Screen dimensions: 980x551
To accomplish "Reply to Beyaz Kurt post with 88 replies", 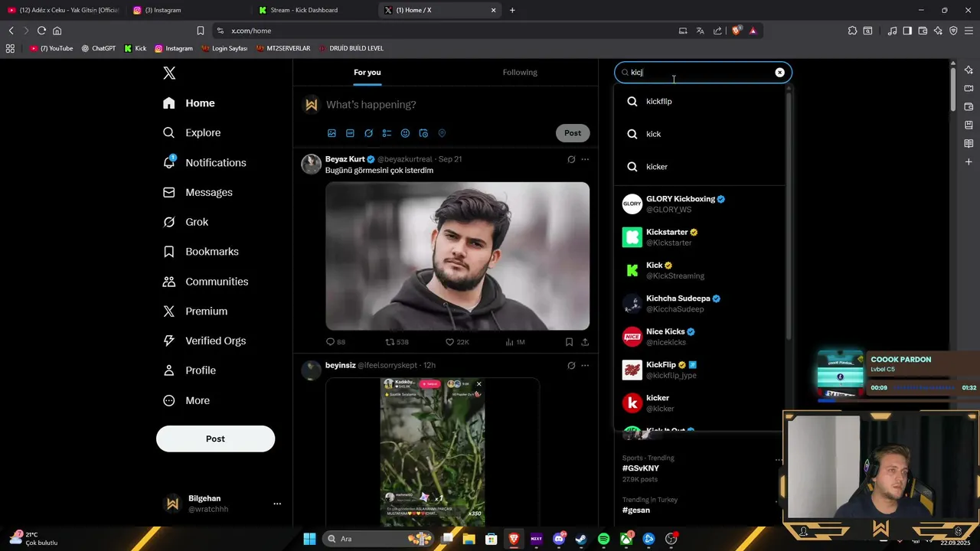I will [335, 342].
